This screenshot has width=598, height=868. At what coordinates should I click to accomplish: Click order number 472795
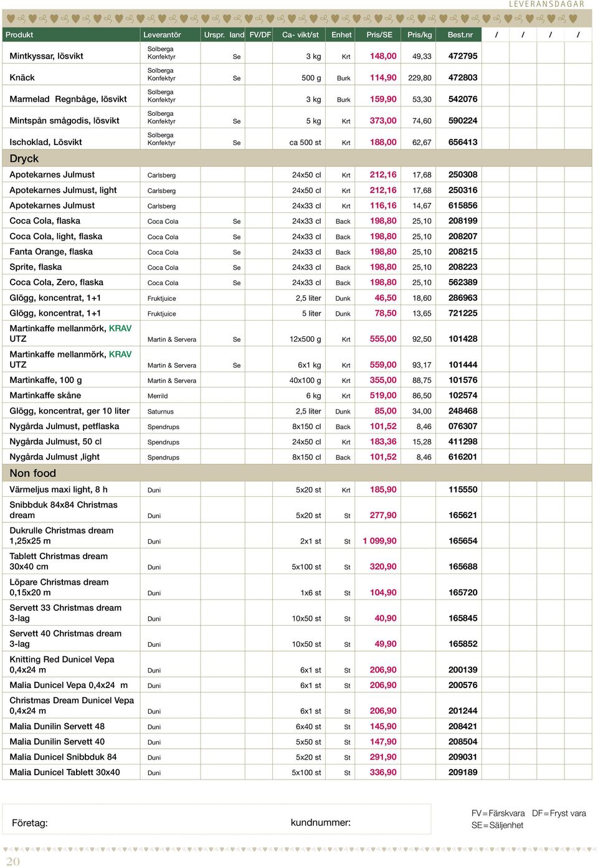point(463,56)
